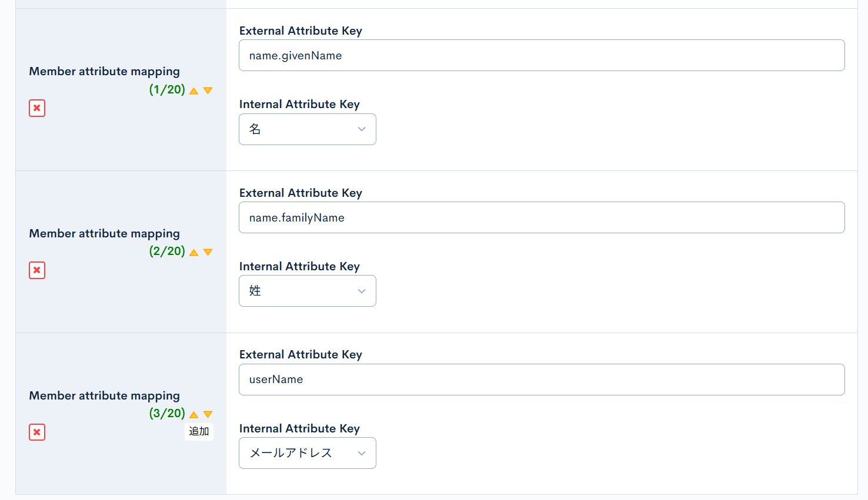Move the first mapping down with the arrow
868x500 pixels.
(x=208, y=90)
